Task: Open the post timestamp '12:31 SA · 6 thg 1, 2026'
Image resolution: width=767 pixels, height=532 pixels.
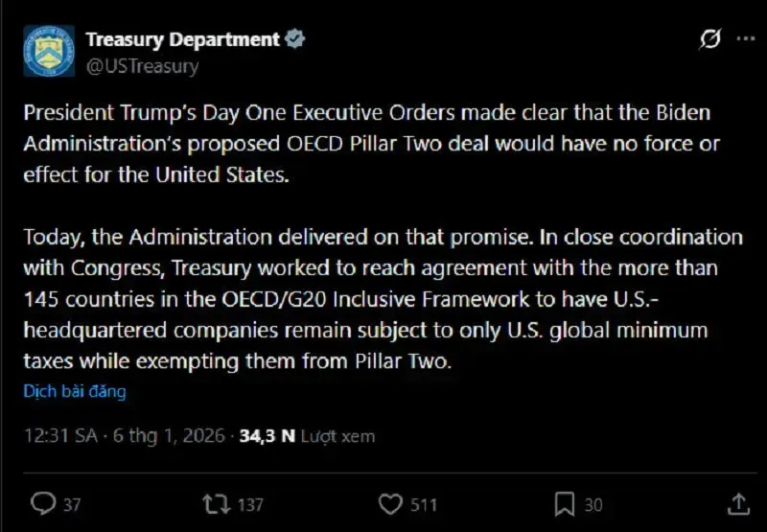Action: 125,436
